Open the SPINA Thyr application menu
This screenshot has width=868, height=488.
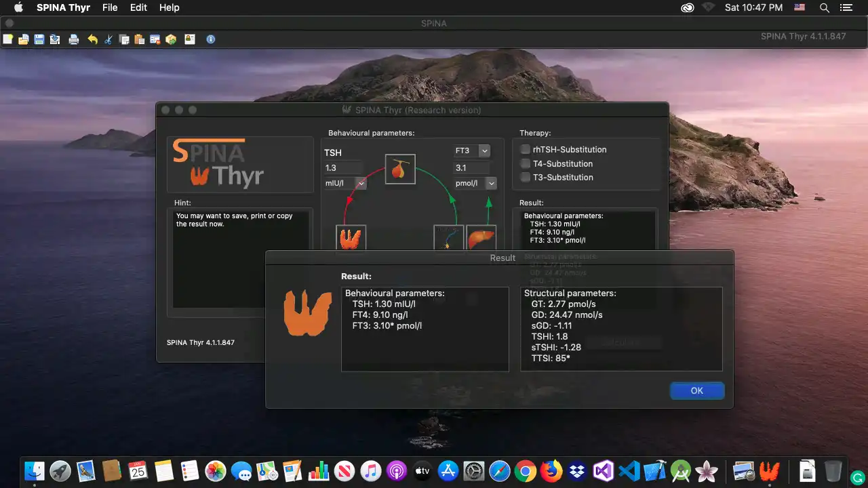point(63,7)
